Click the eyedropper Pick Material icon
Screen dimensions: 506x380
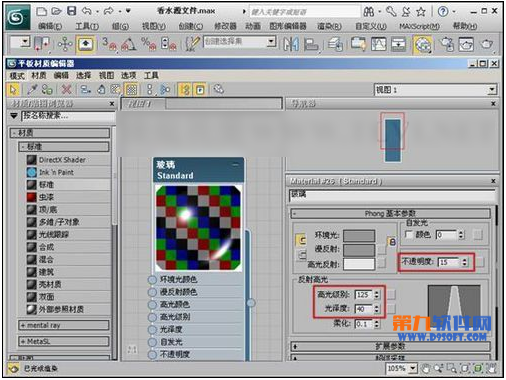coord(32,89)
